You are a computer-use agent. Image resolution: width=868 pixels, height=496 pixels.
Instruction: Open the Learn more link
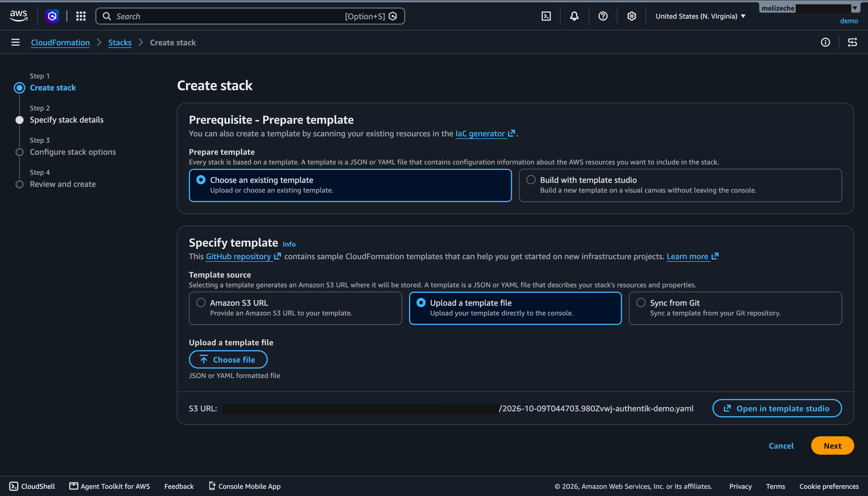(693, 256)
